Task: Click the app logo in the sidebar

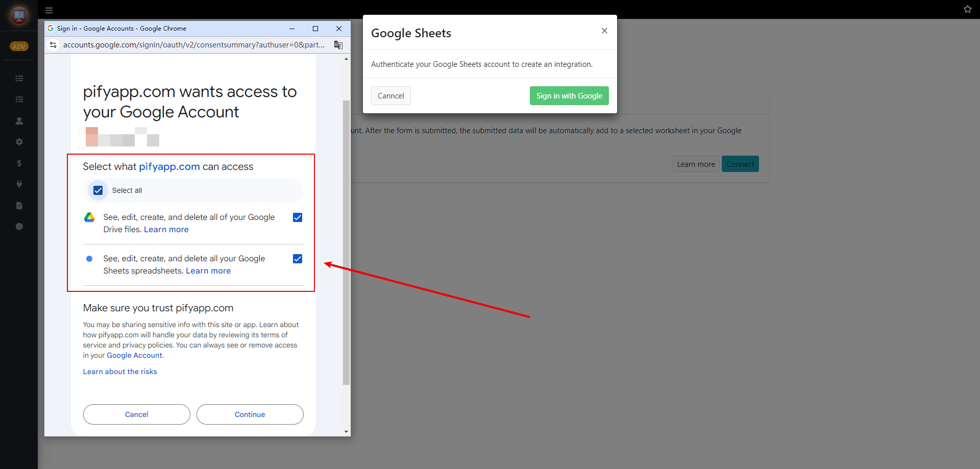Action: pyautogui.click(x=19, y=15)
